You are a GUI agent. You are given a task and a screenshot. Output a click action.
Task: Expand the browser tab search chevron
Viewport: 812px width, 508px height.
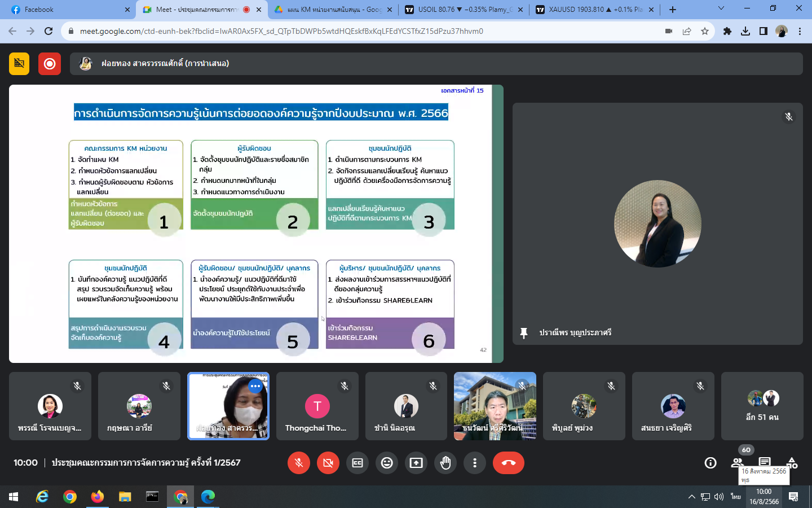click(x=721, y=8)
